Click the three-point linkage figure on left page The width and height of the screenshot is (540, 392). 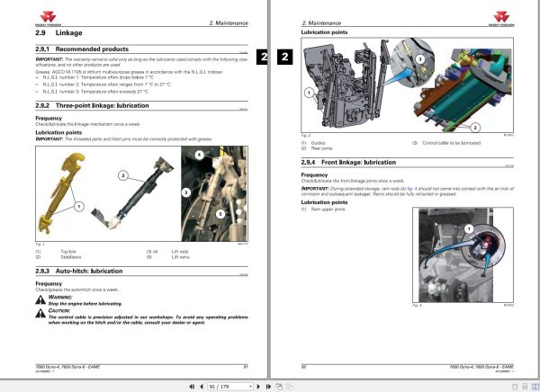pyautogui.click(x=141, y=194)
